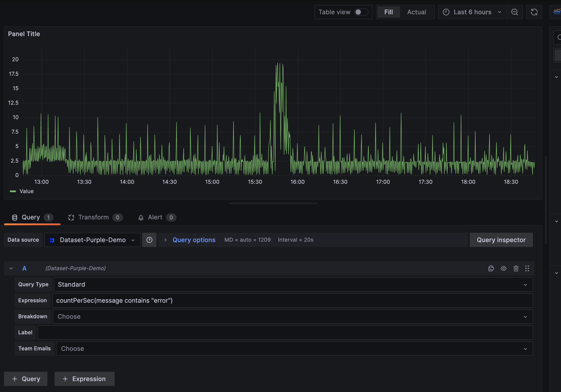Click the add Expression button
The image size is (561, 392).
[x=84, y=379]
